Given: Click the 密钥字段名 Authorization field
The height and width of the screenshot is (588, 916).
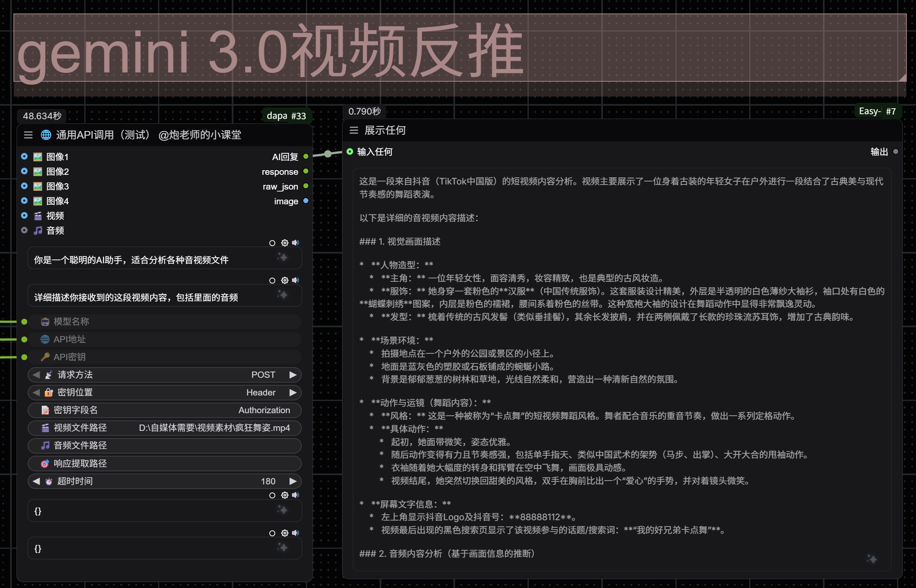Looking at the screenshot, I should coord(165,410).
